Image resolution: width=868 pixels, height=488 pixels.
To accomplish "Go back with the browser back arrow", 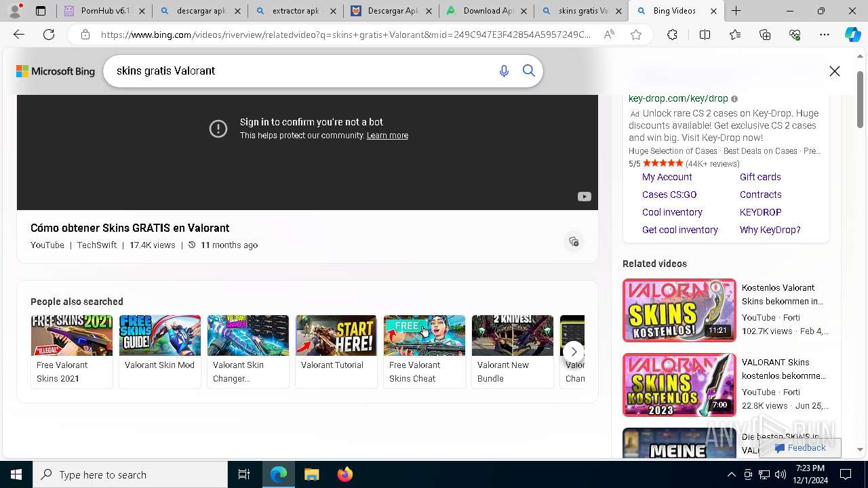I will (x=19, y=35).
